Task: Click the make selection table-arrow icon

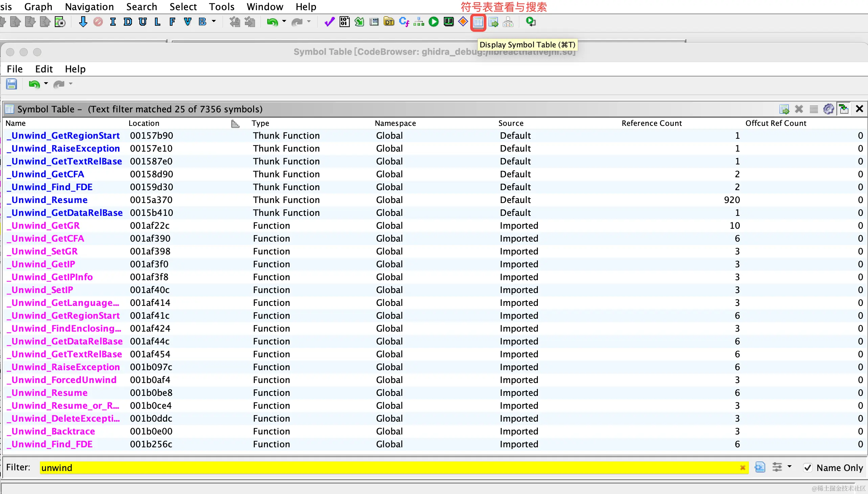Action: (784, 109)
